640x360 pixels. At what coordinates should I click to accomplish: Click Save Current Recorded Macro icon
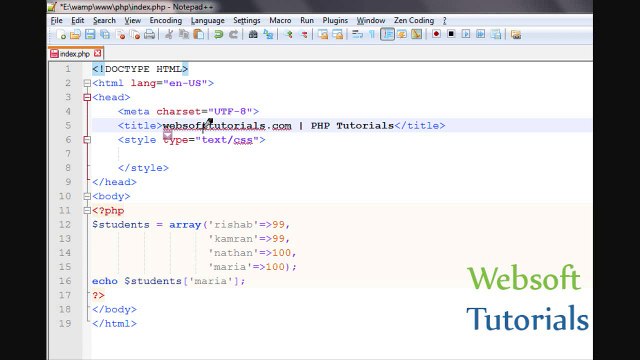pos(496,35)
